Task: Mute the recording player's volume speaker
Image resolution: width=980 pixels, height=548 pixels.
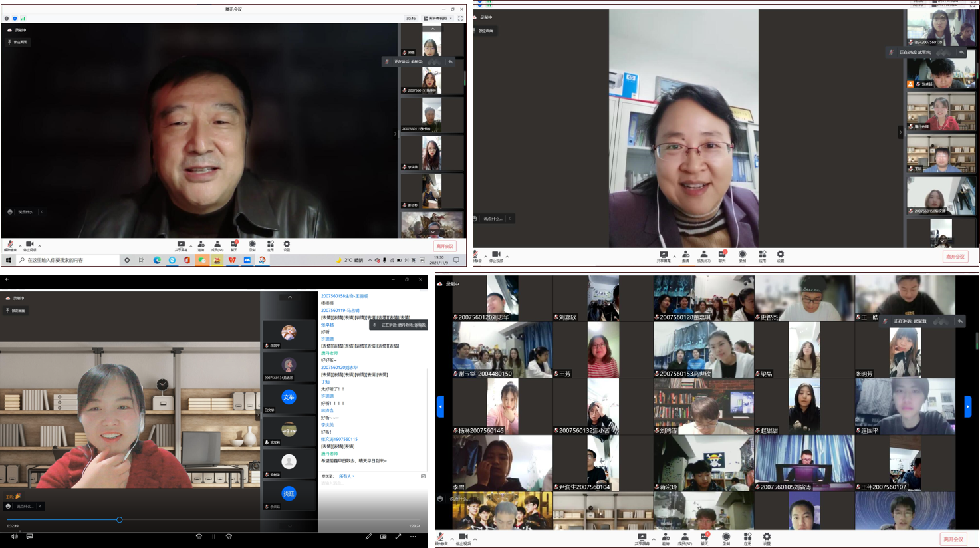Action: click(14, 537)
